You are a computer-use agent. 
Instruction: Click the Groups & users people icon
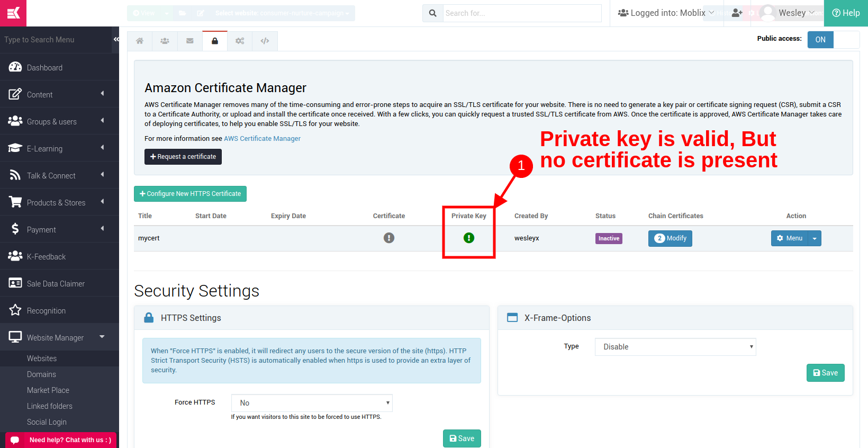[x=15, y=121]
